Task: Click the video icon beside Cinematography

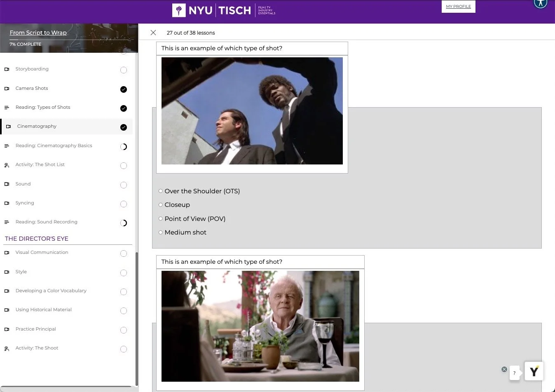Action: (8, 127)
